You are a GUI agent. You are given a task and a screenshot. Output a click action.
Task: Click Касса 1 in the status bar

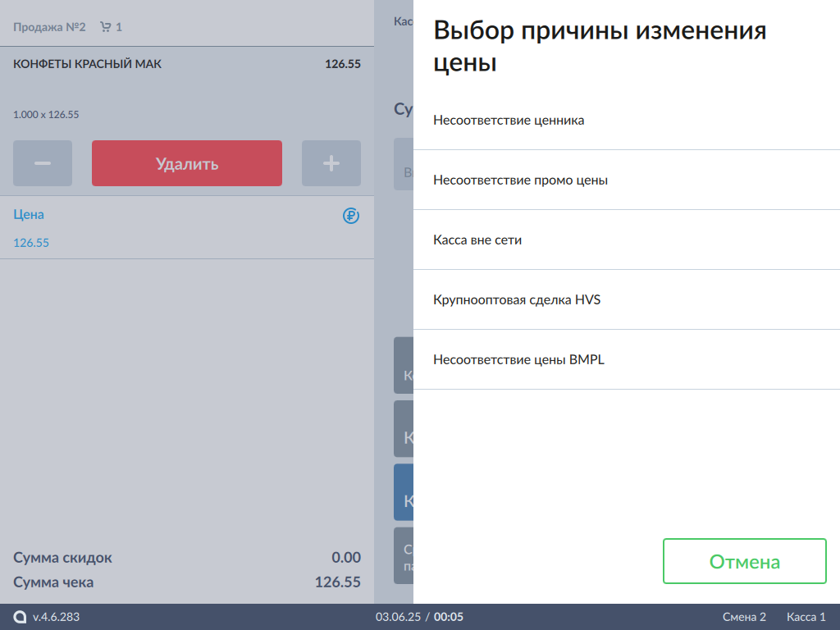click(806, 617)
